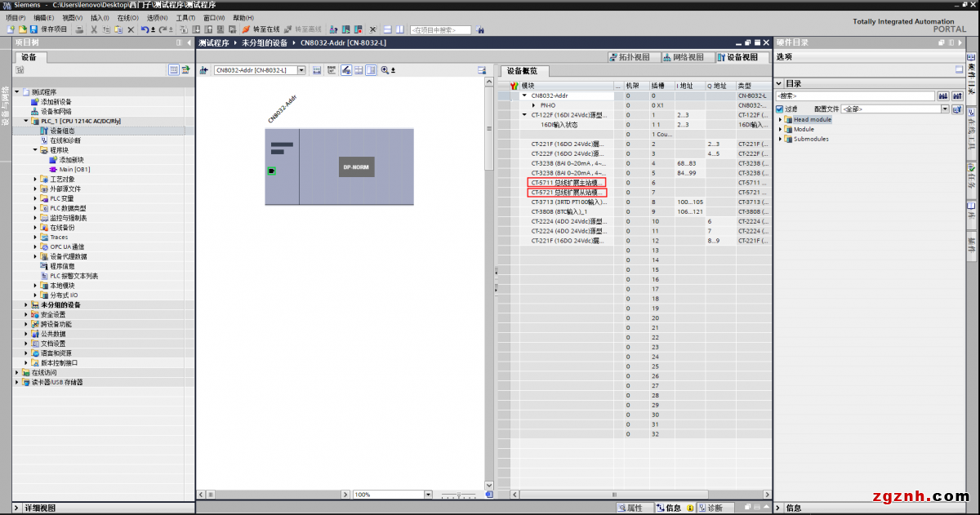
Task: Click the Save project (保存项目) toolbar icon
Action: coord(34,29)
